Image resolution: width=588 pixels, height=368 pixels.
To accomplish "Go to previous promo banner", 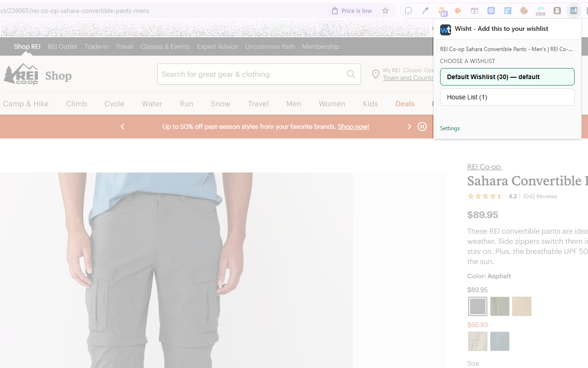I will coord(122,126).
